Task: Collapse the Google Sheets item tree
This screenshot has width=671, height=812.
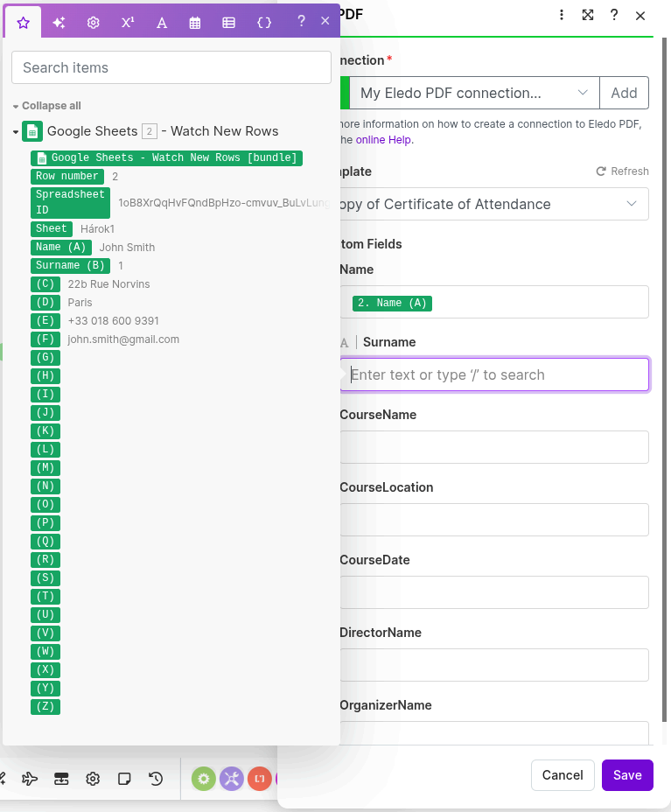Action: tap(16, 130)
